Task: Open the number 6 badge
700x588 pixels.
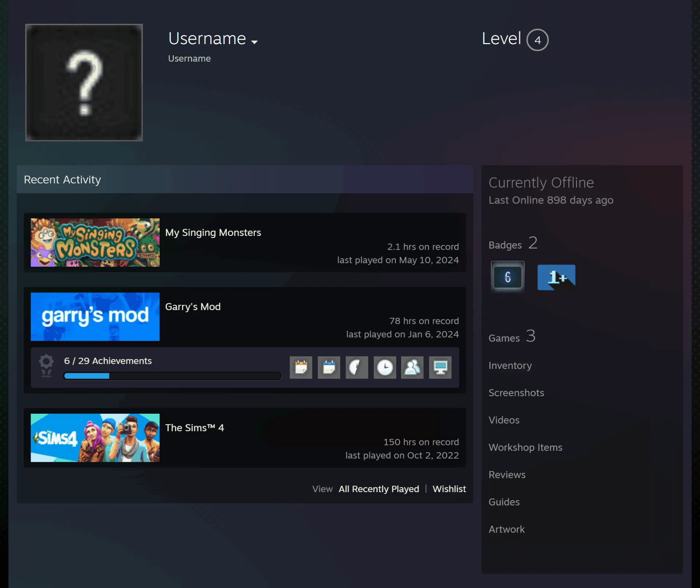Action: (x=507, y=277)
